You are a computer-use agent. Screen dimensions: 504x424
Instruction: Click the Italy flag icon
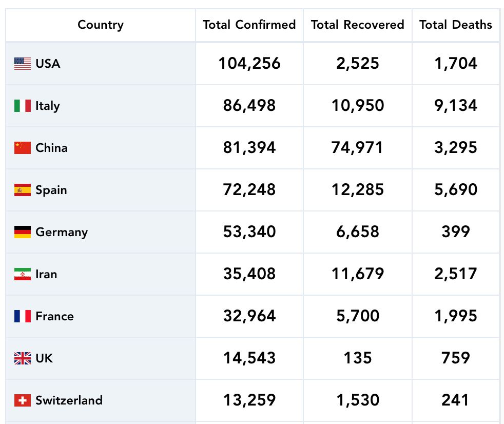pos(23,106)
